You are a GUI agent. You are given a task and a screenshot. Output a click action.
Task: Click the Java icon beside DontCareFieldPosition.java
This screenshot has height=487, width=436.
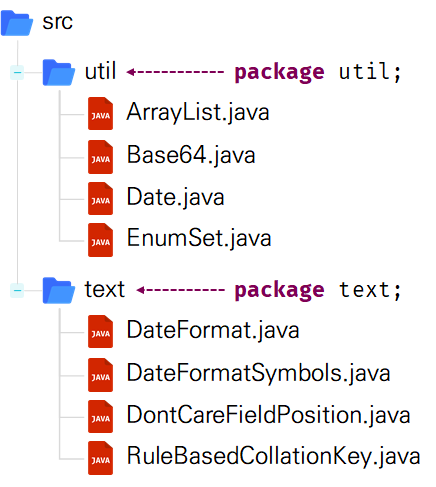(x=100, y=416)
